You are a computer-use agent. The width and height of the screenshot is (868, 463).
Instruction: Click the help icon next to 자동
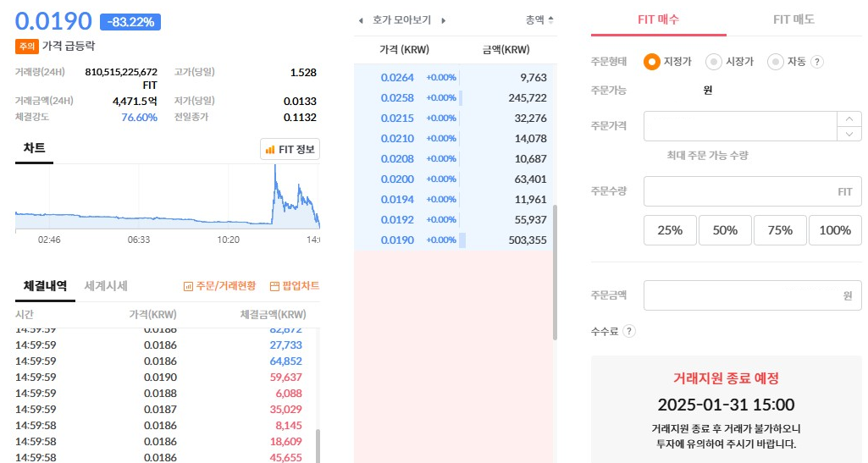(x=817, y=62)
